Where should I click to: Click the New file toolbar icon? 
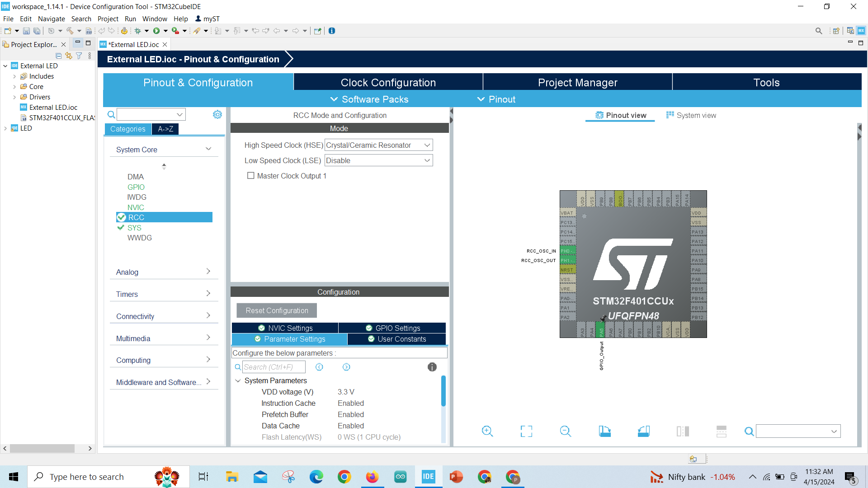8,31
